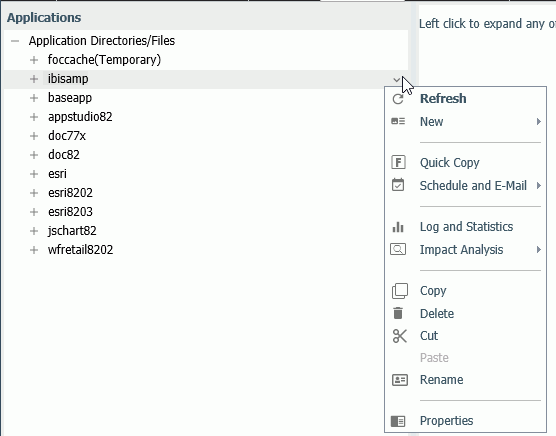Select the jschart82 tree item

coord(72,231)
